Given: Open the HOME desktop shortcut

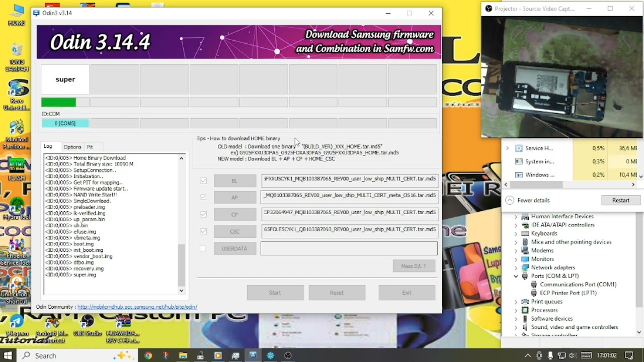Looking at the screenshot, I should 17,15.
